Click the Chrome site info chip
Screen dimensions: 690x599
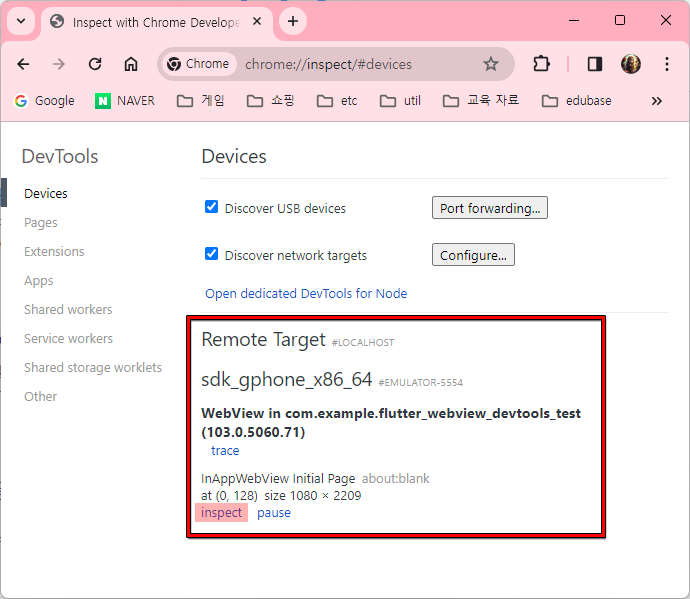tap(198, 64)
